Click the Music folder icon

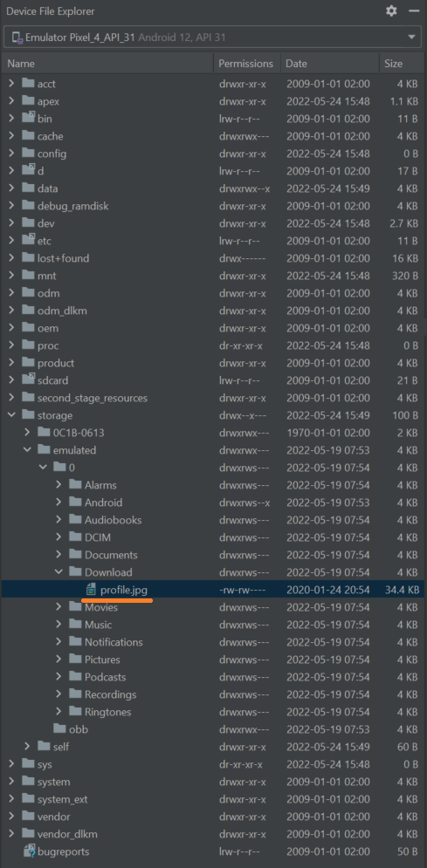click(x=75, y=624)
